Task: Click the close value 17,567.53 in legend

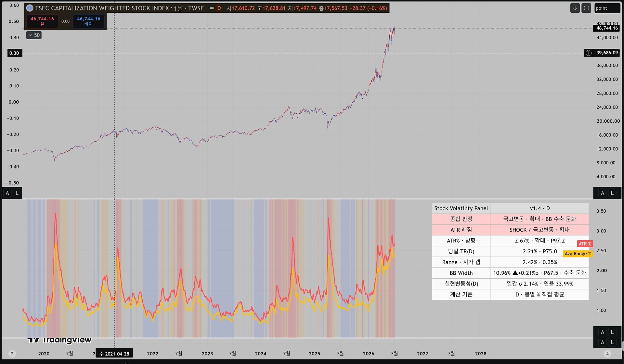Action: tap(336, 8)
